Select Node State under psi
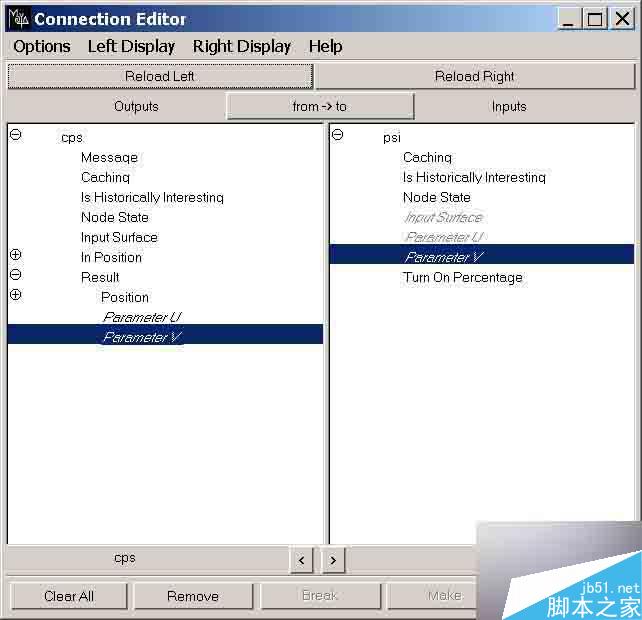The height and width of the screenshot is (620, 642). (436, 197)
